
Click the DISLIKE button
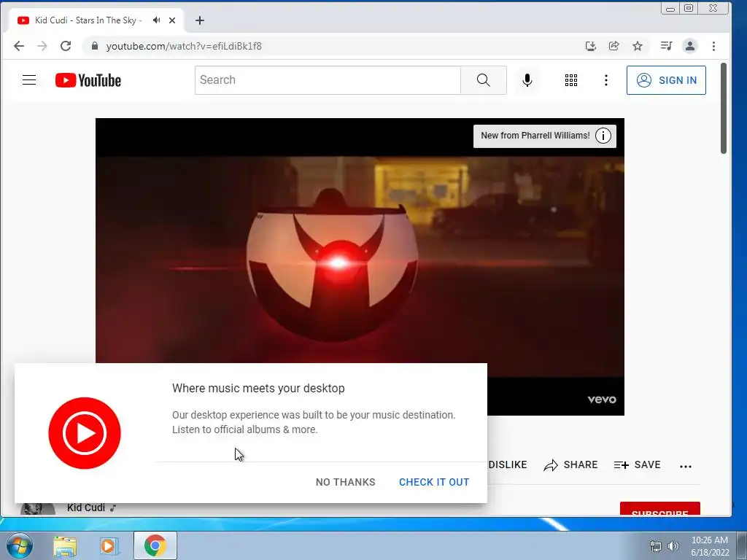click(x=508, y=464)
